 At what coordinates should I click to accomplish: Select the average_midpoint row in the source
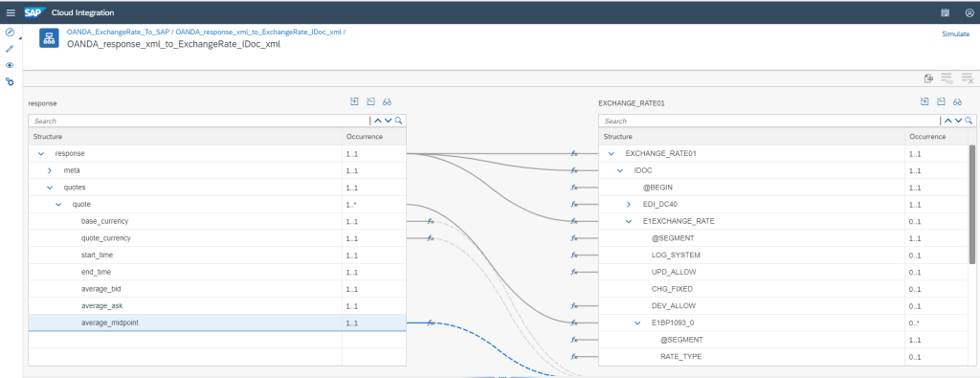tap(217, 322)
